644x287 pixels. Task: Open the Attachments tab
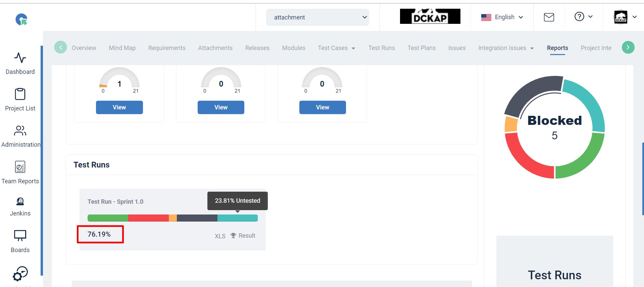pos(215,48)
